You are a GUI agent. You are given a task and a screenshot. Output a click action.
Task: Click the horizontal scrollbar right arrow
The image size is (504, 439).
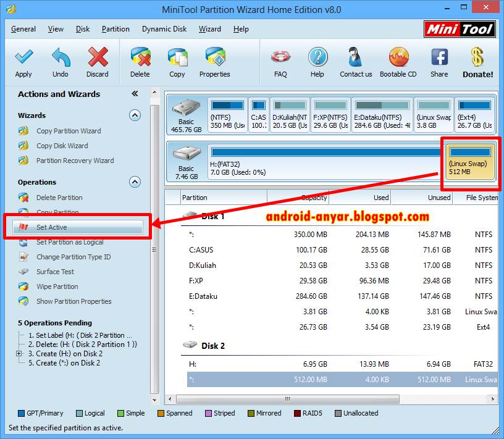492,399
